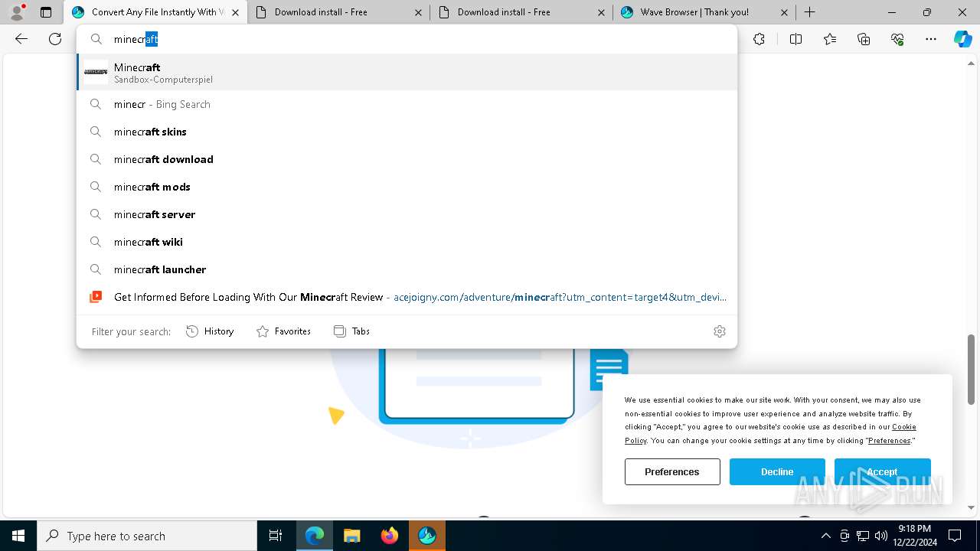Open the network tray icon
Viewport: 980px width, 551px height.
(863, 536)
